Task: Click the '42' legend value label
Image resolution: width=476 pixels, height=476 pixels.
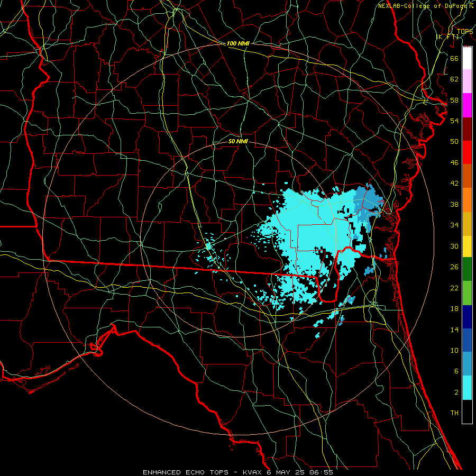Action: (454, 184)
